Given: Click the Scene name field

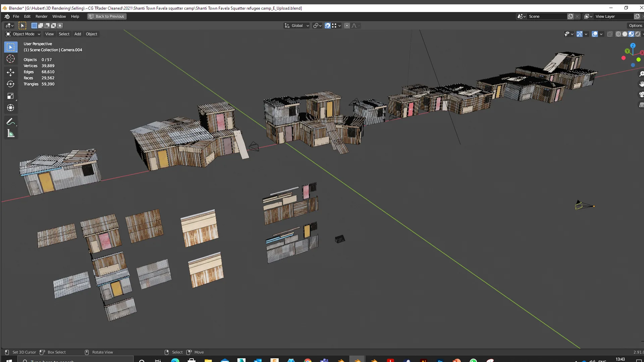Looking at the screenshot, I should tap(546, 16).
